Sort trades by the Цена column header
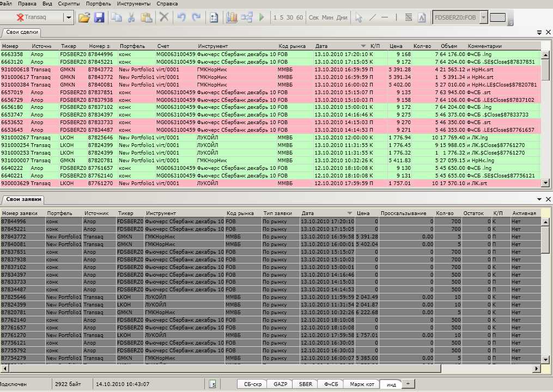Image resolution: width=553 pixels, height=392 pixels. (x=396, y=46)
